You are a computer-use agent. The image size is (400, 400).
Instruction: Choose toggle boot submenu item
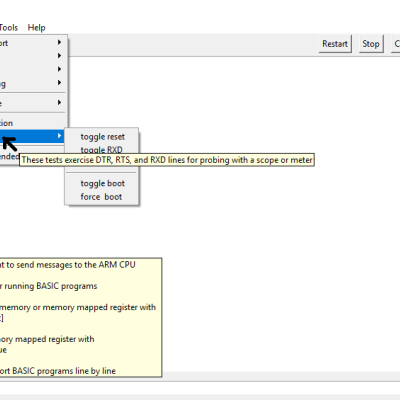coord(102,183)
